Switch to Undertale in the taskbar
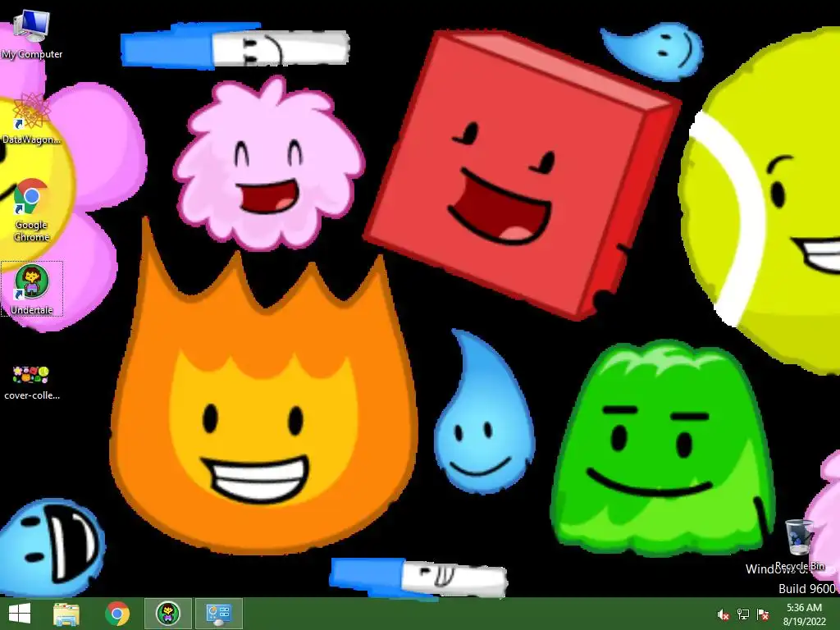This screenshot has height=630, width=840. pos(168,614)
